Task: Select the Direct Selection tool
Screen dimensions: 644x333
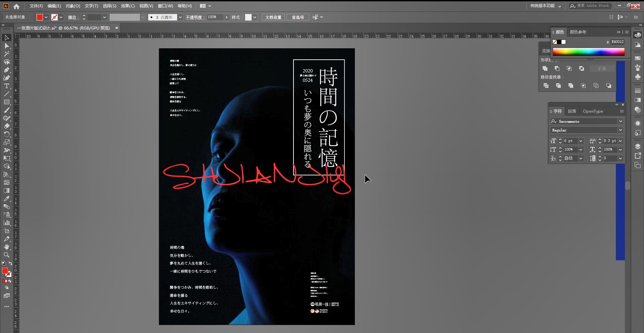Action: click(7, 46)
